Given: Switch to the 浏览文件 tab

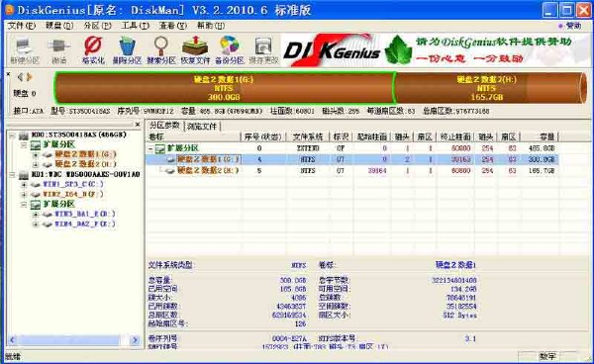Looking at the screenshot, I should (x=202, y=126).
